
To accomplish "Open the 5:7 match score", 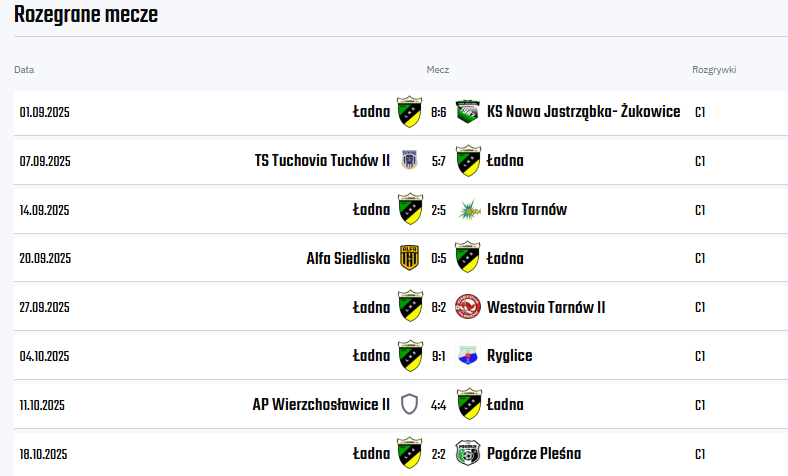I will tap(438, 161).
